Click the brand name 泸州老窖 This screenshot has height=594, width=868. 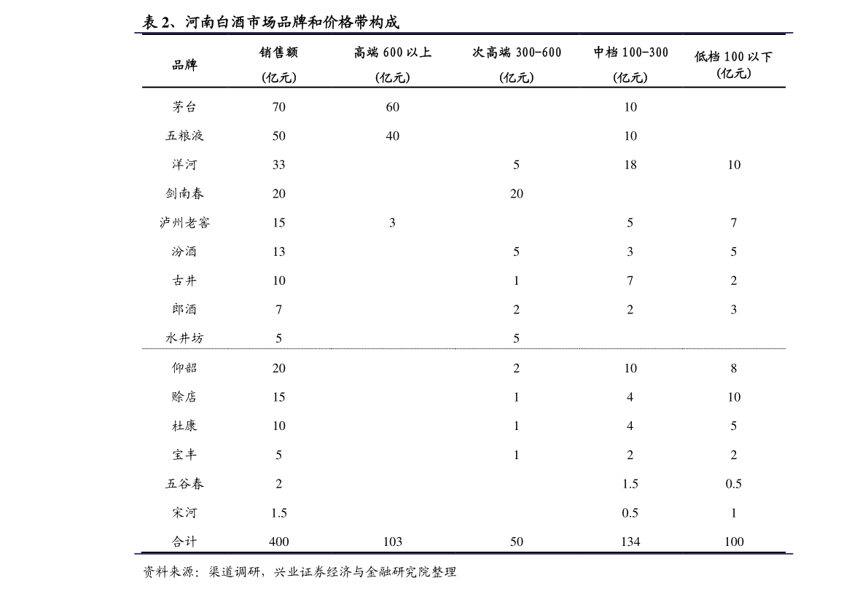pos(184,222)
